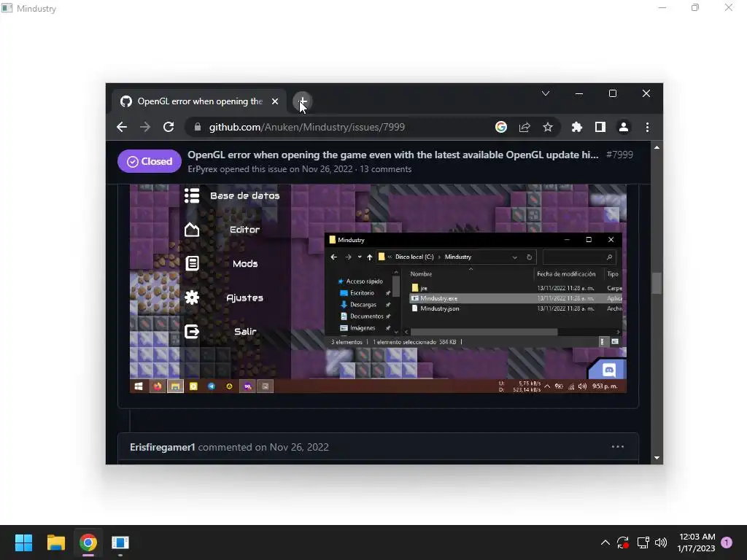Screen dimensions: 747x560
Task: Go forward in browser history
Action: tap(145, 127)
